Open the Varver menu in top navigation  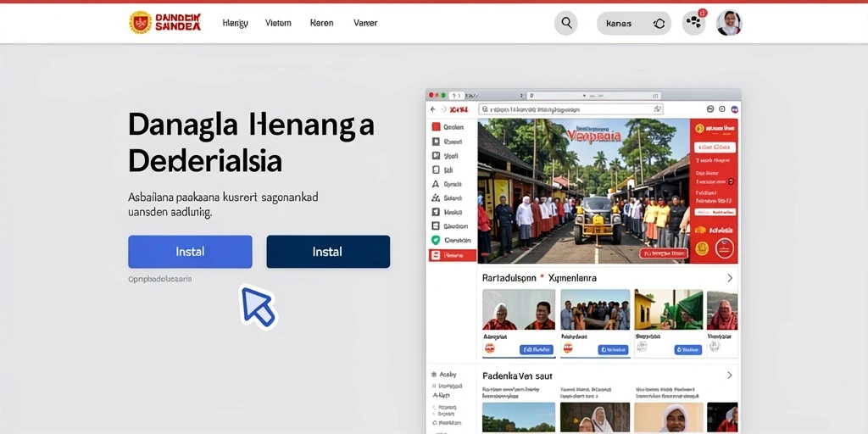click(x=365, y=23)
